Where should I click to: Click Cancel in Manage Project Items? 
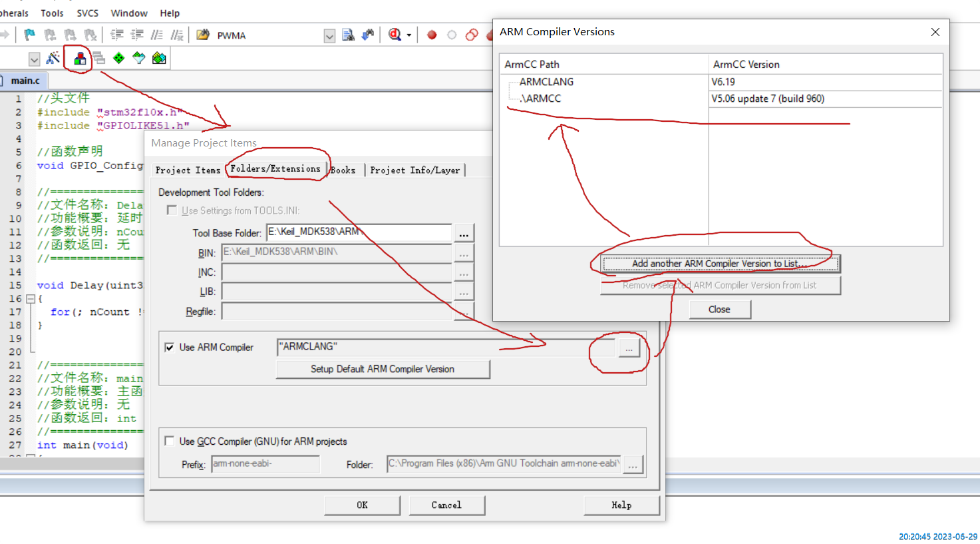(446, 505)
